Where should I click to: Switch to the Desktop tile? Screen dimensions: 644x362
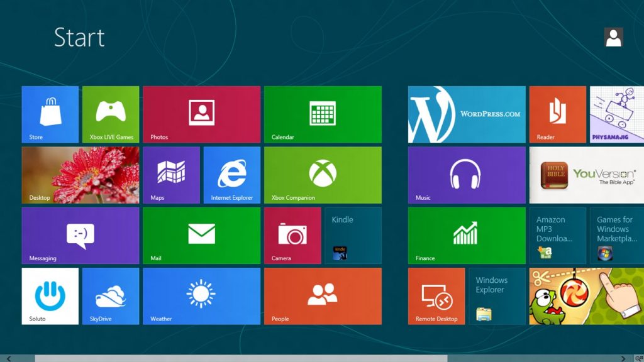80,175
